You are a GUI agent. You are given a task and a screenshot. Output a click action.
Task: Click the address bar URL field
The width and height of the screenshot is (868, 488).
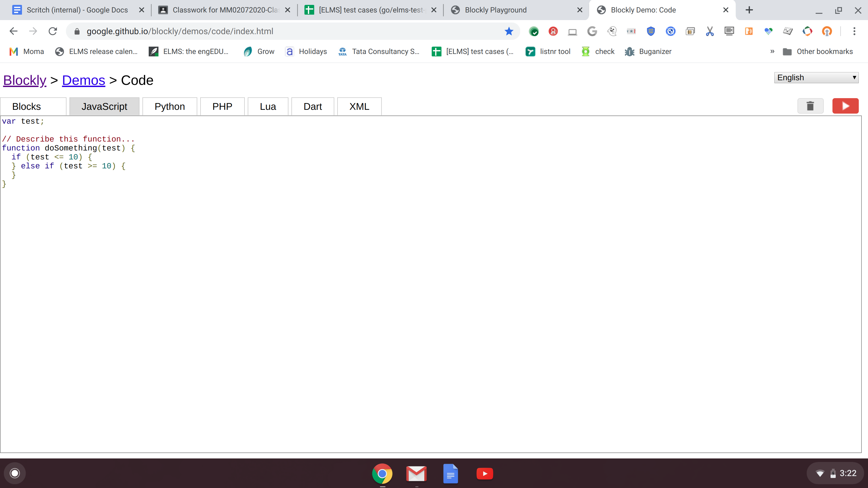[236, 31]
